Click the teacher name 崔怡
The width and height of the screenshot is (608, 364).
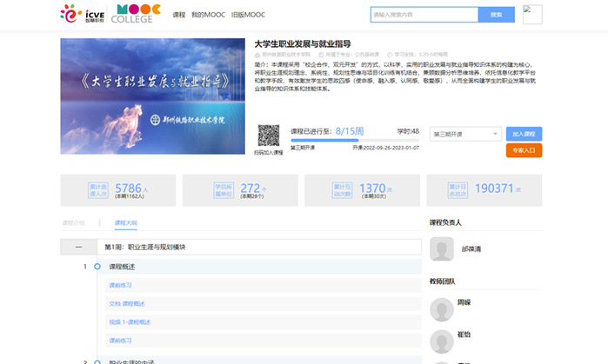(x=464, y=334)
